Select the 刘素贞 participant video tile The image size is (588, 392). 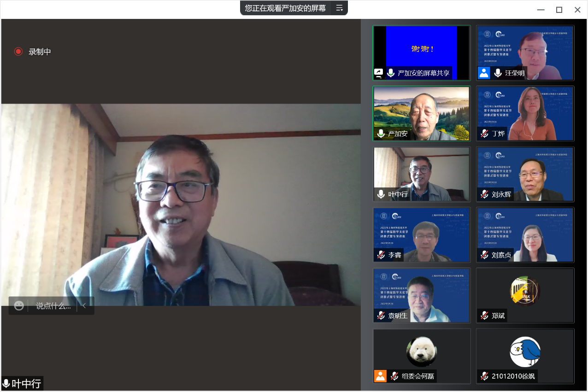pyautogui.click(x=525, y=235)
